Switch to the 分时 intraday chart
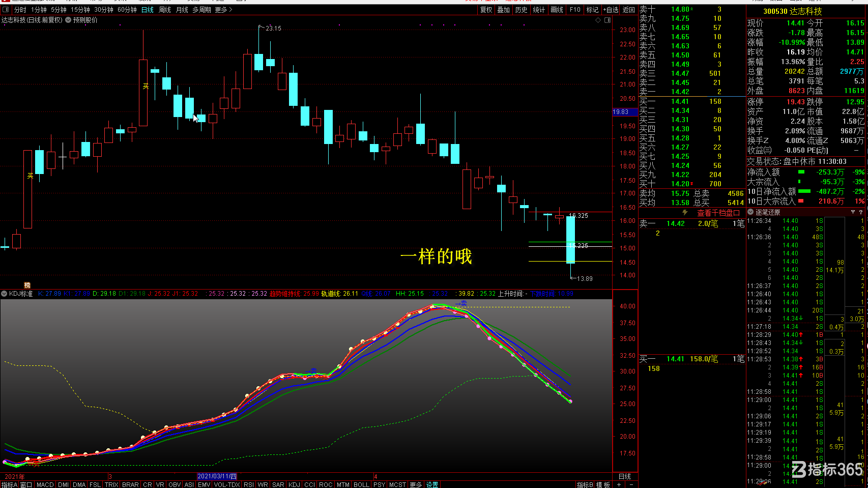Viewport: 868px width, 488px height. point(20,10)
